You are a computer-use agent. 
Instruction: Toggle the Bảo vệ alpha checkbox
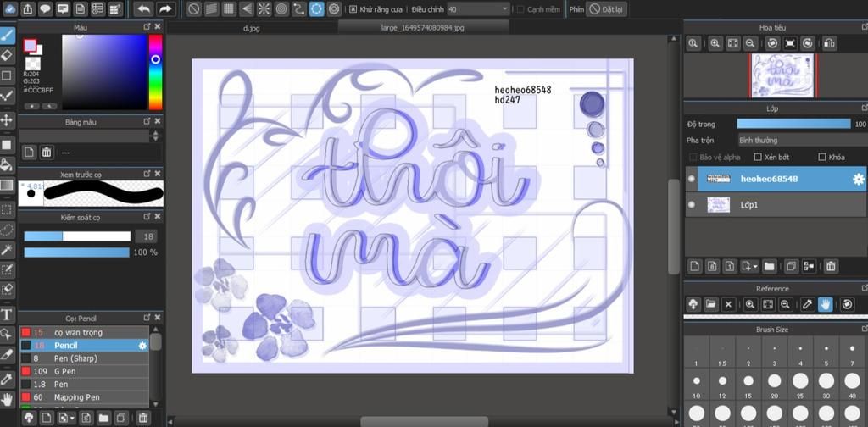[693, 157]
